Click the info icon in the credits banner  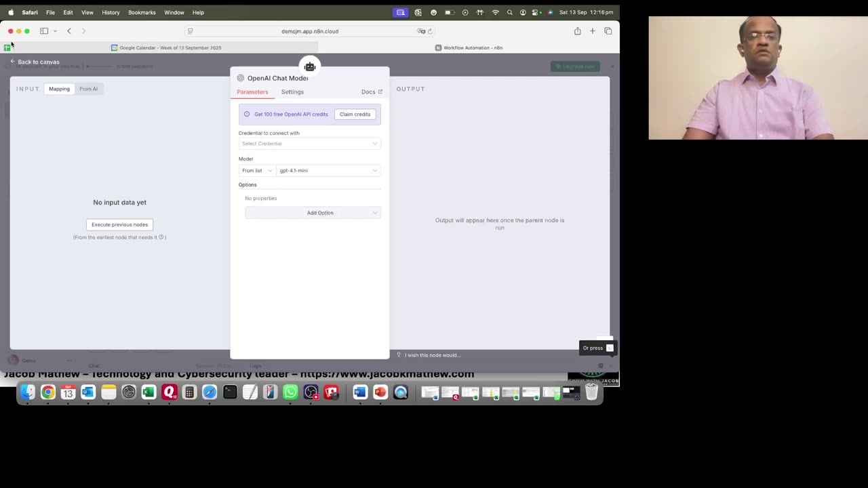click(x=247, y=114)
